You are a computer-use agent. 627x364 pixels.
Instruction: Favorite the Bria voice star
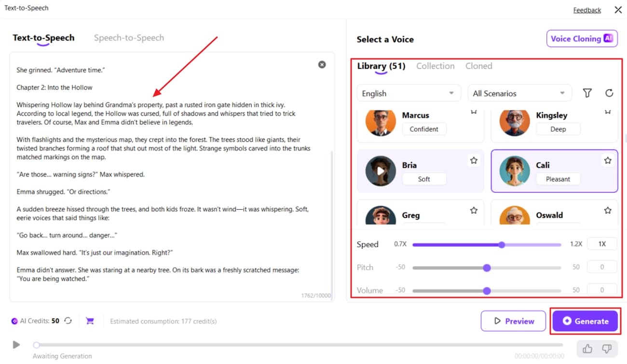click(474, 161)
